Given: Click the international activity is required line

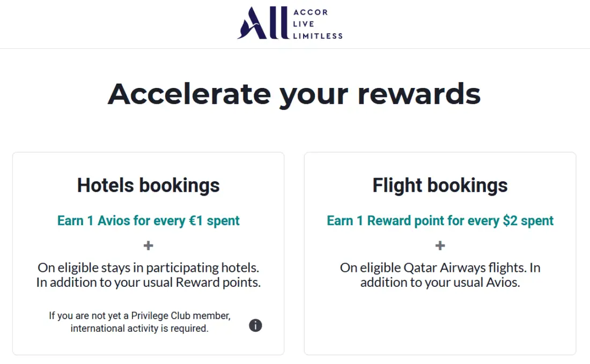Looking at the screenshot, I should point(139,328).
